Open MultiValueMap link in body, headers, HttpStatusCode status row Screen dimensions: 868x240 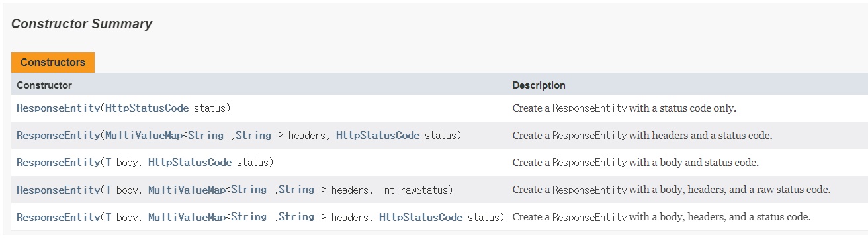coord(187,217)
